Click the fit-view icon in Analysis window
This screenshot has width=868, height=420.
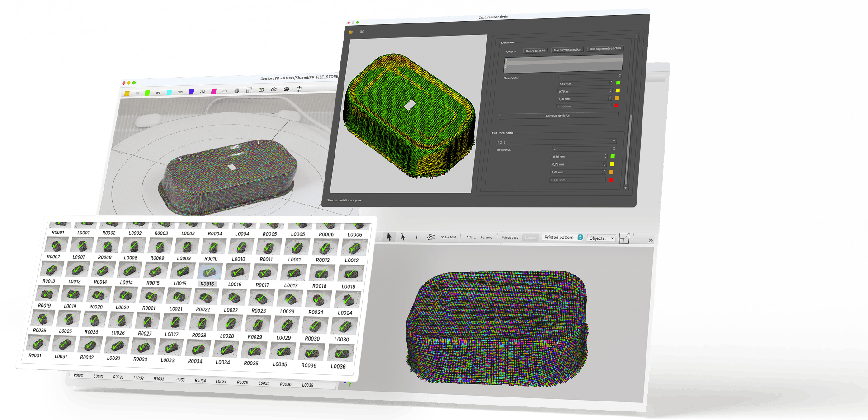[x=362, y=32]
